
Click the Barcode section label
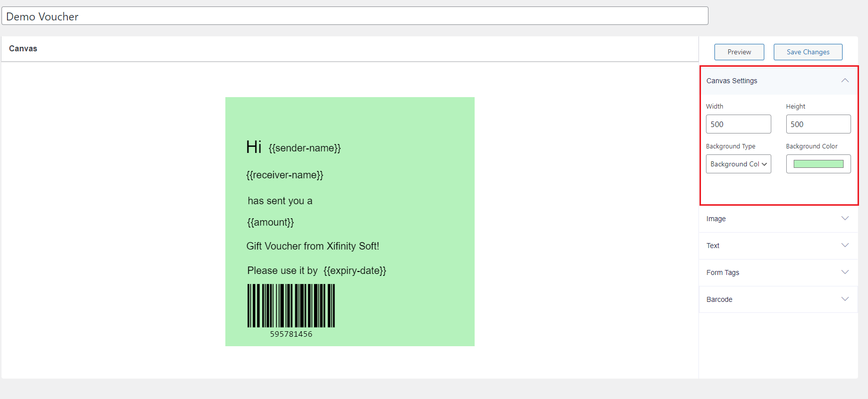coord(719,299)
